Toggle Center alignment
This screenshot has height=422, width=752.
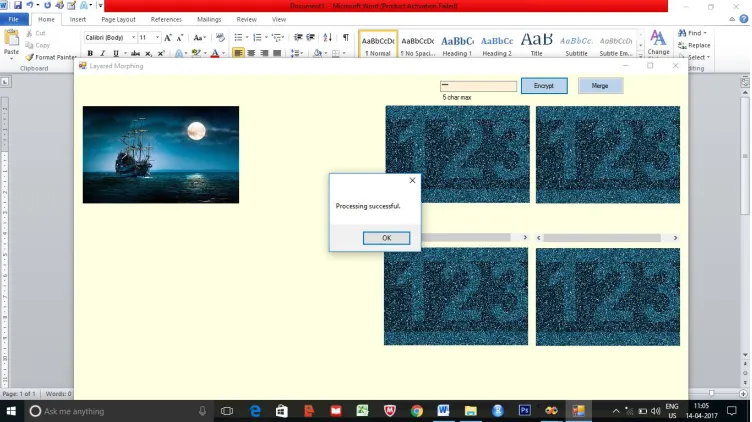251,53
